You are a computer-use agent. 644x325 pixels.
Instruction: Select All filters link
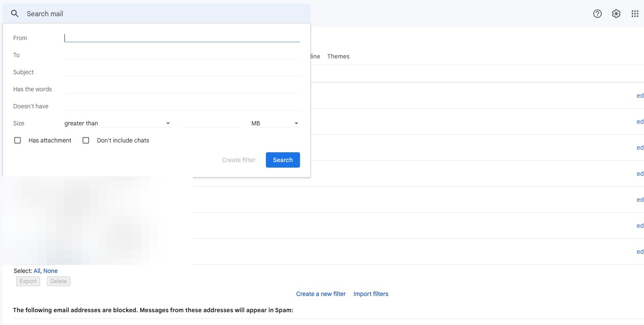[37, 271]
